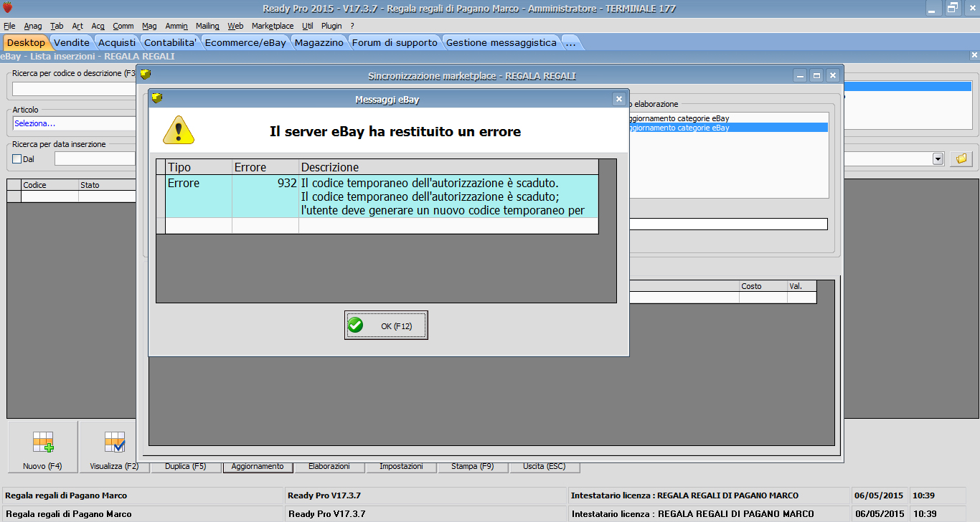Open the Util menu
Viewport: 980px width, 522px height.
(x=308, y=26)
